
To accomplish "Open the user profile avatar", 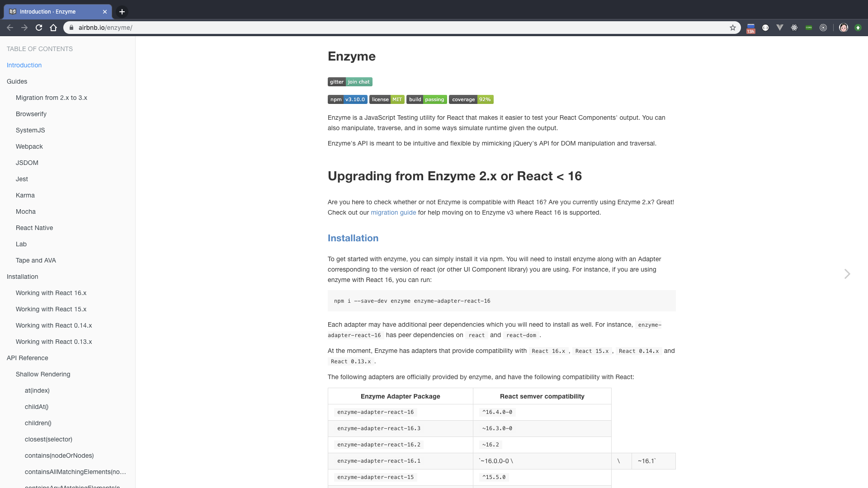I will pyautogui.click(x=844, y=28).
